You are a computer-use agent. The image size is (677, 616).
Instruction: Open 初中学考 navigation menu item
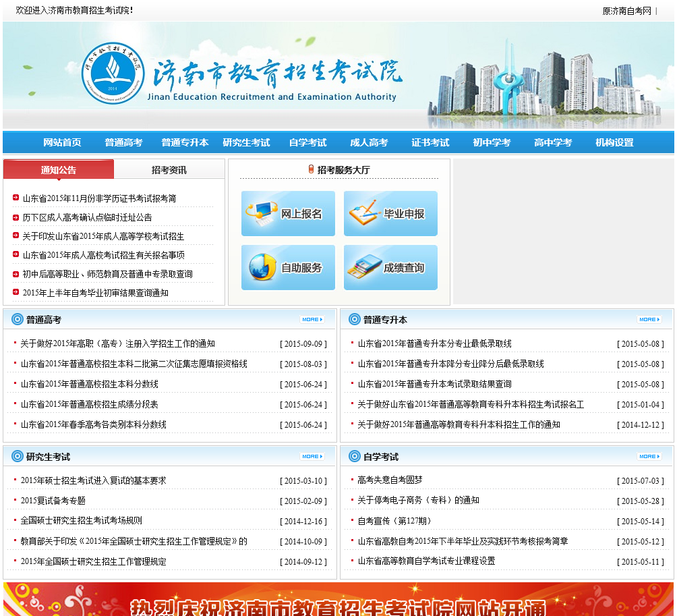coord(492,142)
